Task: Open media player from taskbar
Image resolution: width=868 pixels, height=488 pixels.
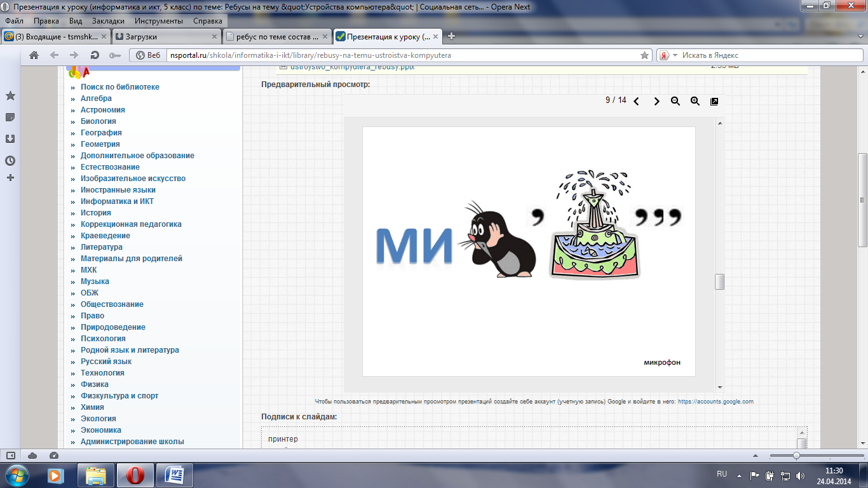Action: 55,475
